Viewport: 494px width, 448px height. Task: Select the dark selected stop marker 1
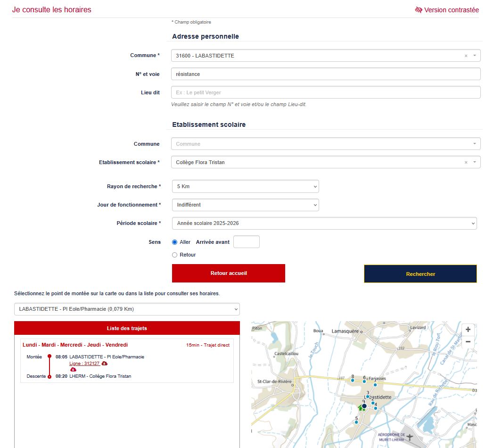364,406
